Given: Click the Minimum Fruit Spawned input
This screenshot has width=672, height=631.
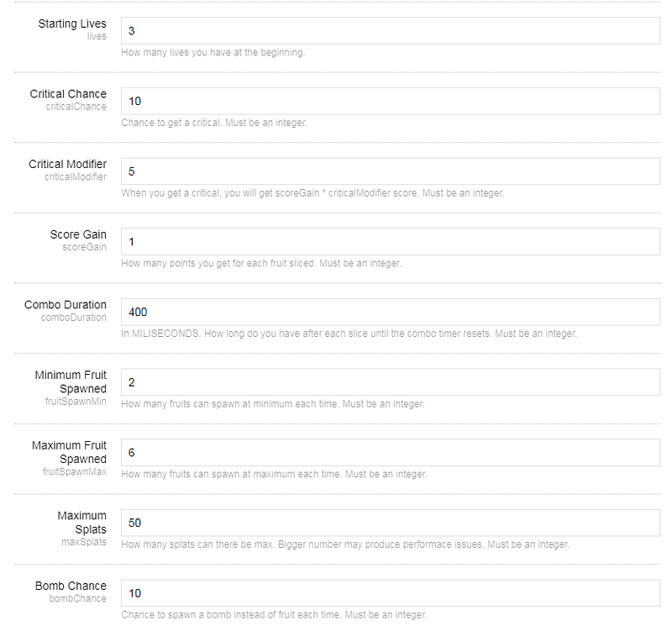Looking at the screenshot, I should point(391,382).
